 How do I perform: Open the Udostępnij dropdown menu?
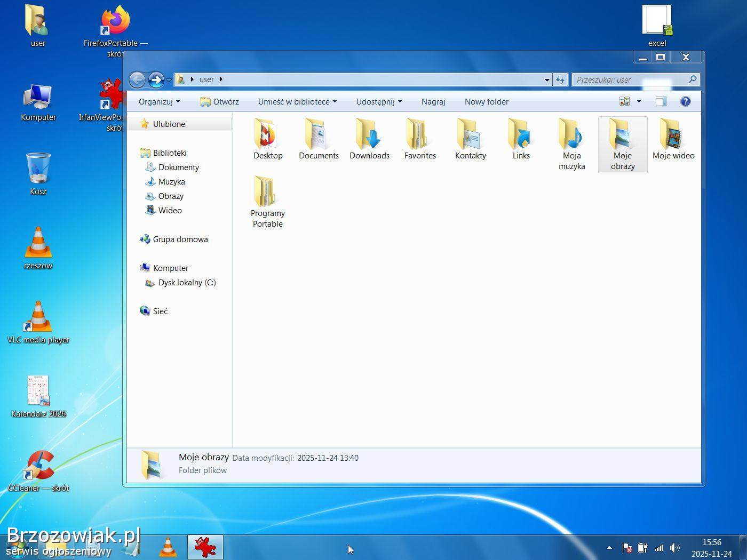pos(379,101)
